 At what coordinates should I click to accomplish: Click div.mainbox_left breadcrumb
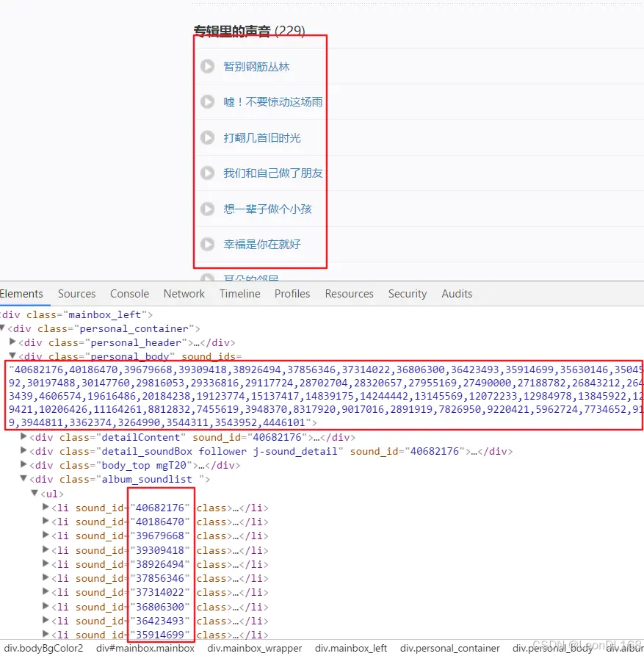tap(351, 648)
